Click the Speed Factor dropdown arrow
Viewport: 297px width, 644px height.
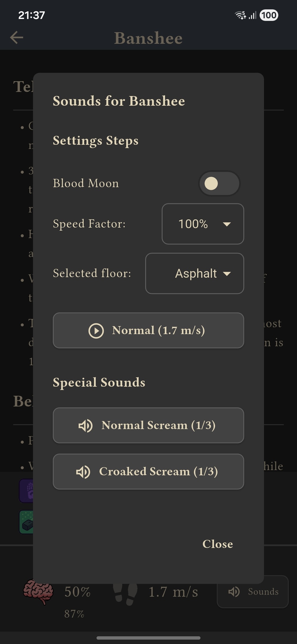coord(227,224)
